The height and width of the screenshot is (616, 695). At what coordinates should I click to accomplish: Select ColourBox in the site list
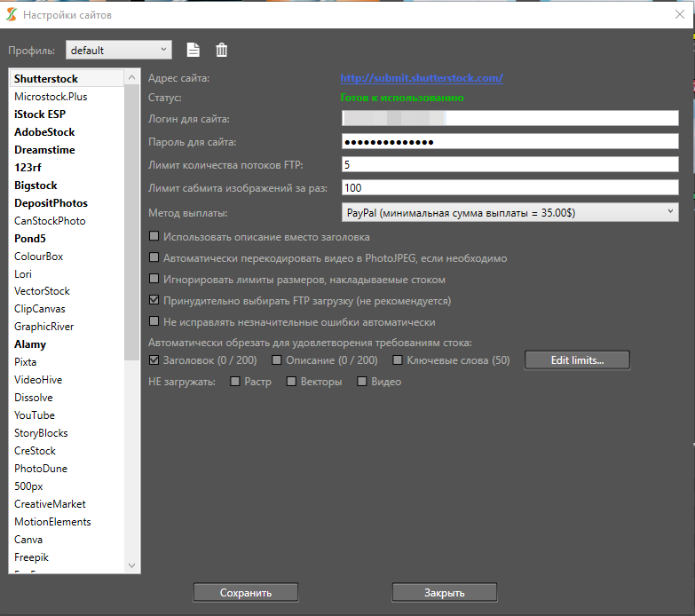click(67, 257)
